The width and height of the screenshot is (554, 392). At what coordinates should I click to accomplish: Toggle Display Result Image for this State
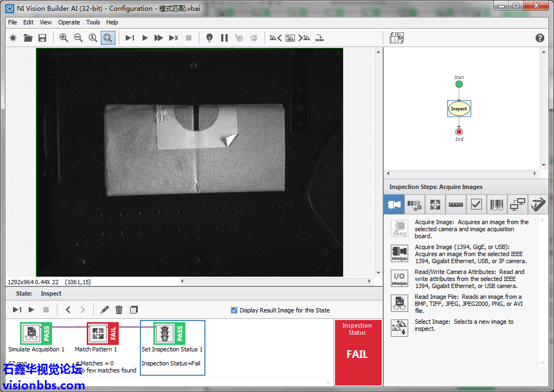(234, 310)
